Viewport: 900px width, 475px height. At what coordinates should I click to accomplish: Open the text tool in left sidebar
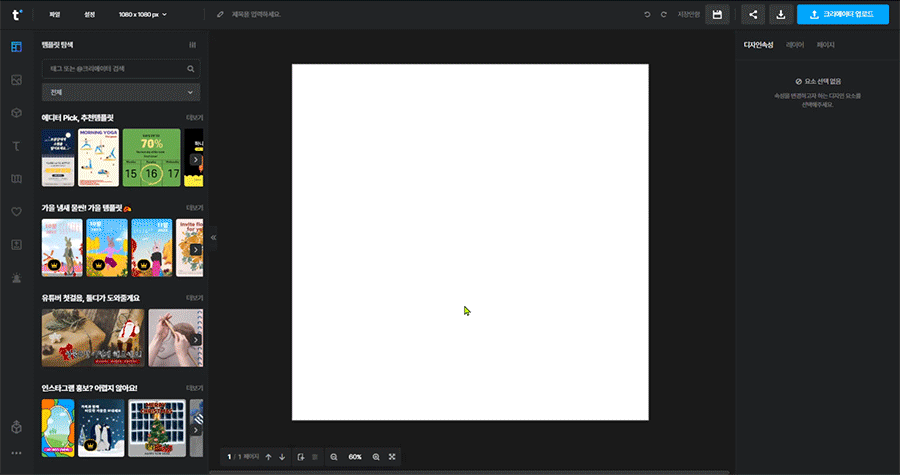coord(16,146)
